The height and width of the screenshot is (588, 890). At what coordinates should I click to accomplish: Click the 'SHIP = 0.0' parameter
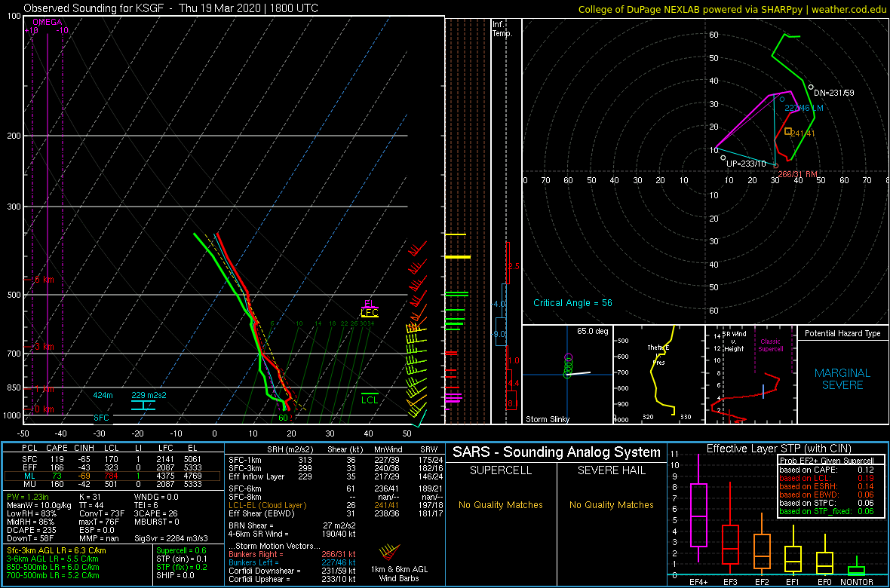pos(175,575)
